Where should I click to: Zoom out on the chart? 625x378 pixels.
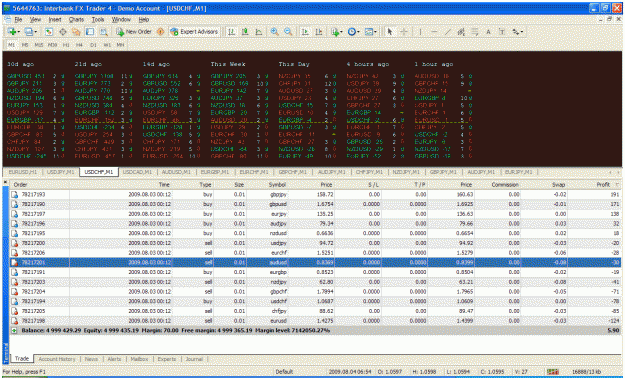(288, 32)
